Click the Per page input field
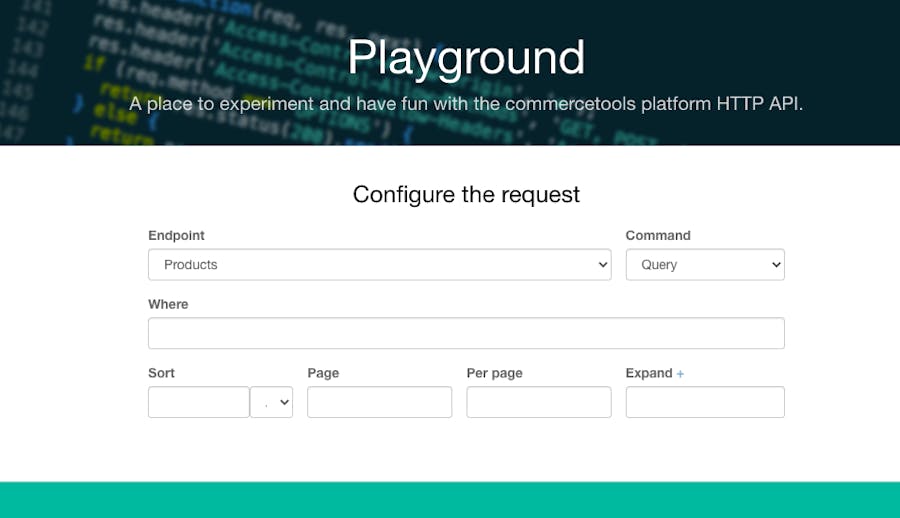 coord(538,402)
